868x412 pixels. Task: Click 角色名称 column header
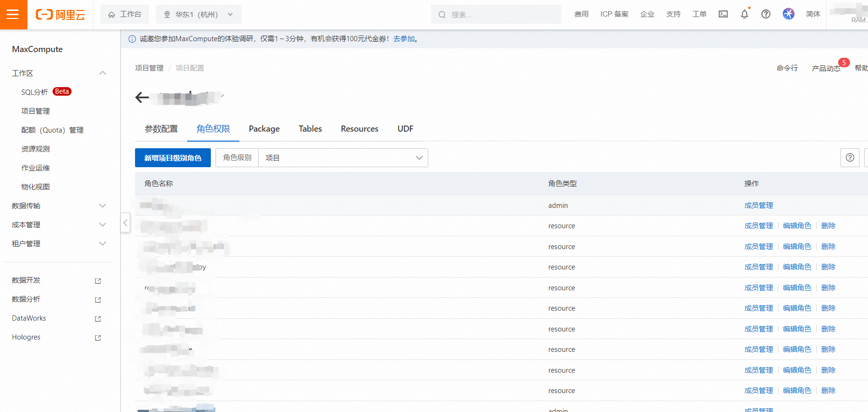[x=159, y=183]
